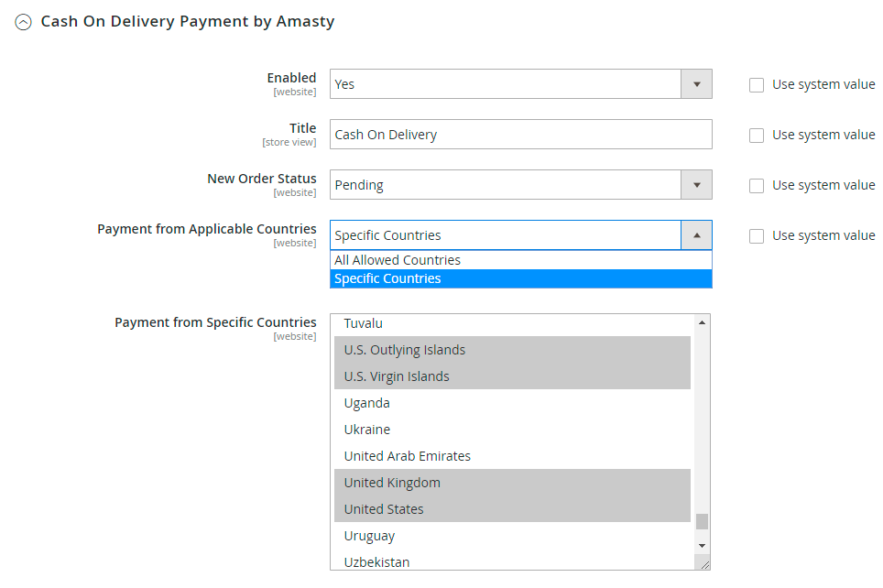Select Ukraine in the country list
This screenshot has width=883, height=588.
click(x=367, y=430)
